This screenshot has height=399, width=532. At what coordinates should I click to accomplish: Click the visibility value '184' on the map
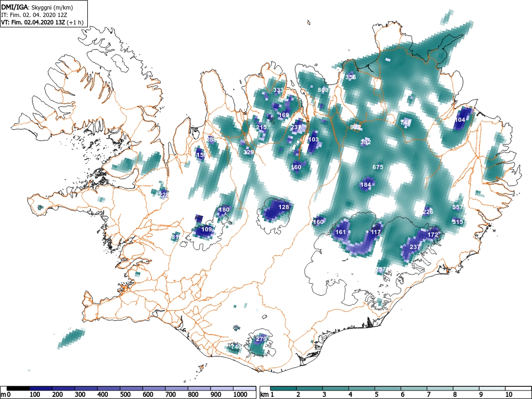point(366,185)
